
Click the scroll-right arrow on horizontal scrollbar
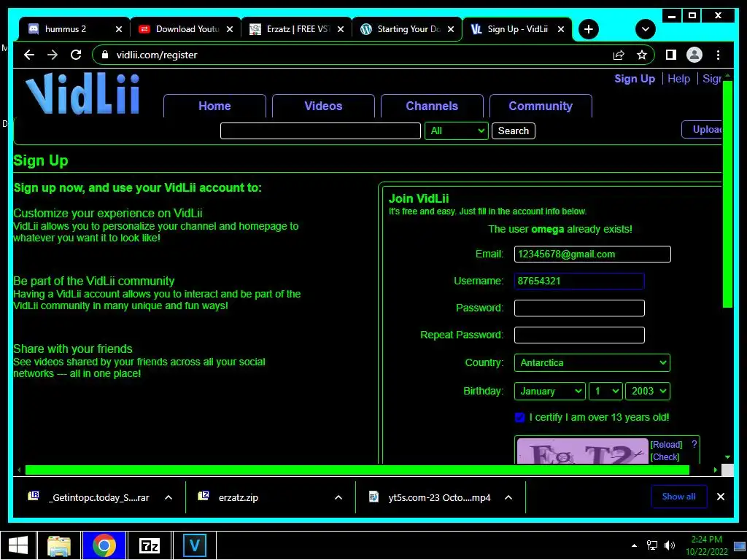pos(715,470)
